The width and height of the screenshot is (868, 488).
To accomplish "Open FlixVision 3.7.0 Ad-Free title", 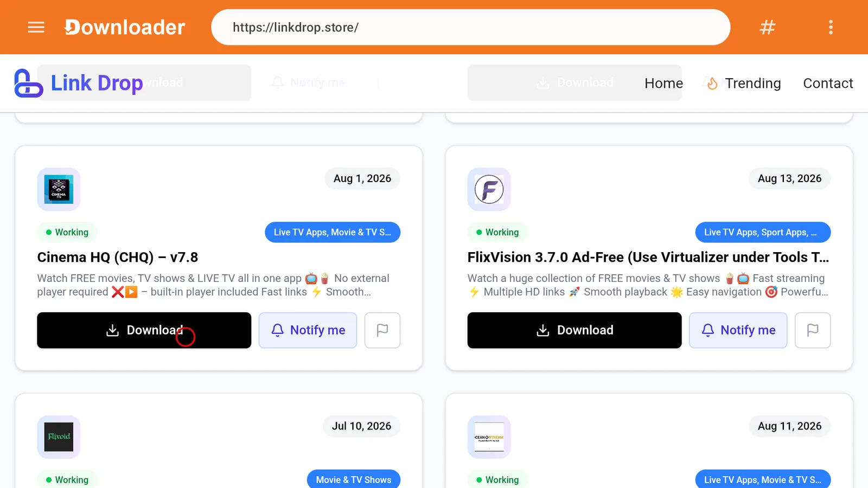I will click(648, 257).
